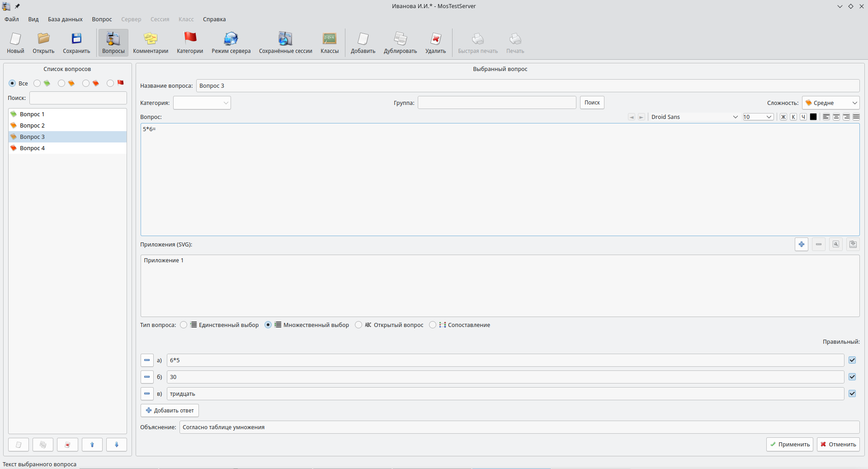Select Единственный выбор question type
The image size is (868, 469).
(184, 325)
